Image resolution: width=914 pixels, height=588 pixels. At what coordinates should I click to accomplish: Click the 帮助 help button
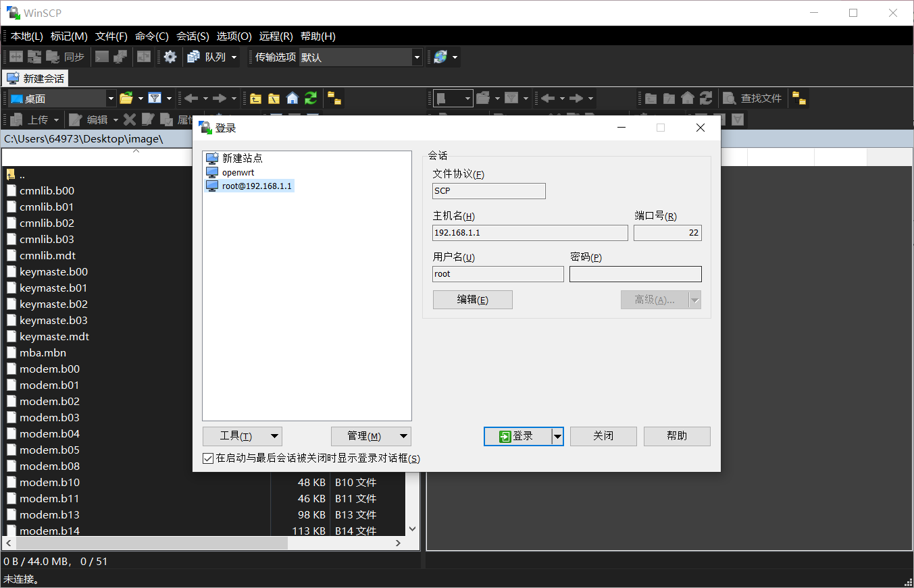click(x=676, y=436)
